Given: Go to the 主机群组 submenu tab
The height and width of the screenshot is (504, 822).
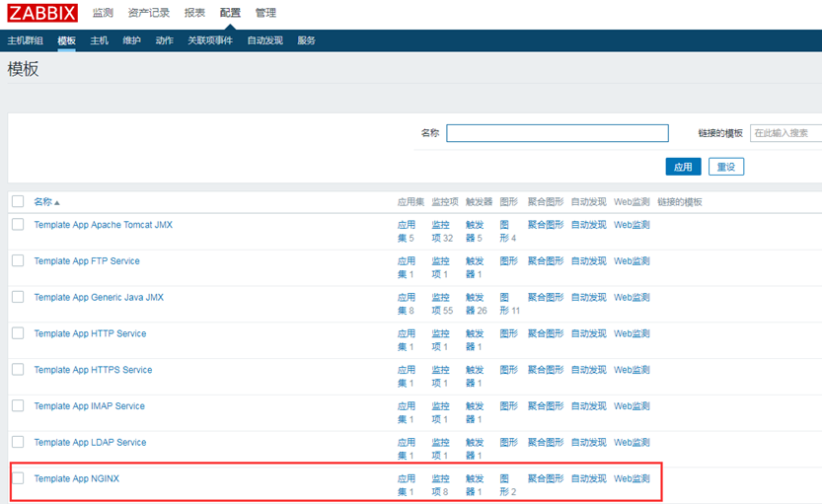Looking at the screenshot, I should [x=26, y=40].
